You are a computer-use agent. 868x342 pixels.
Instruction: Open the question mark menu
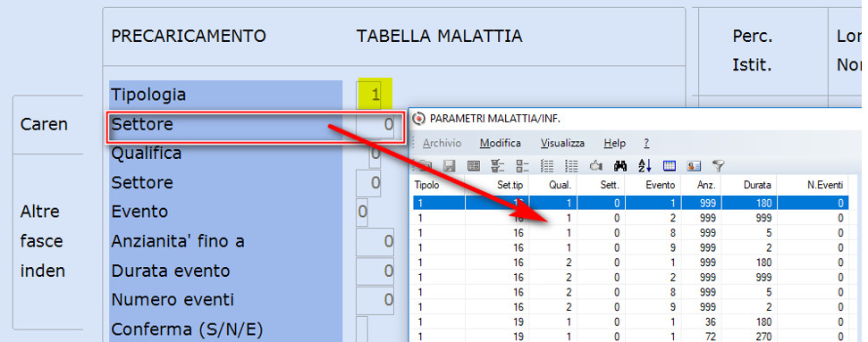646,144
